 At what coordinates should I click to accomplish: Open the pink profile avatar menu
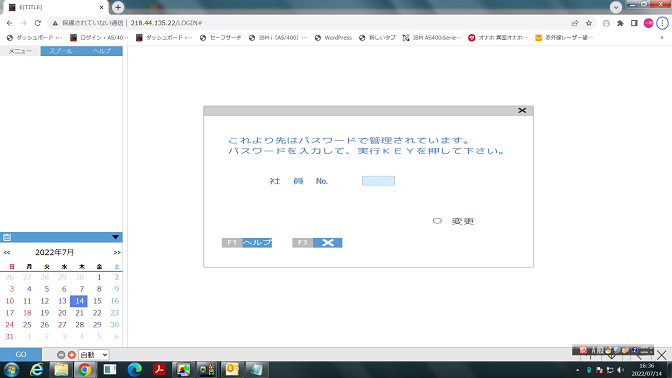pos(648,23)
